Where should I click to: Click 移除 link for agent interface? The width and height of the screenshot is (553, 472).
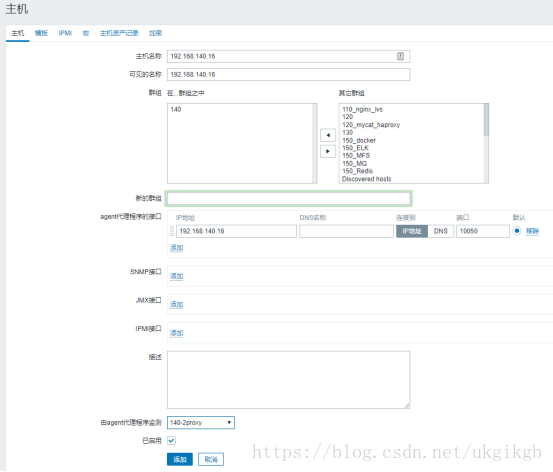532,231
